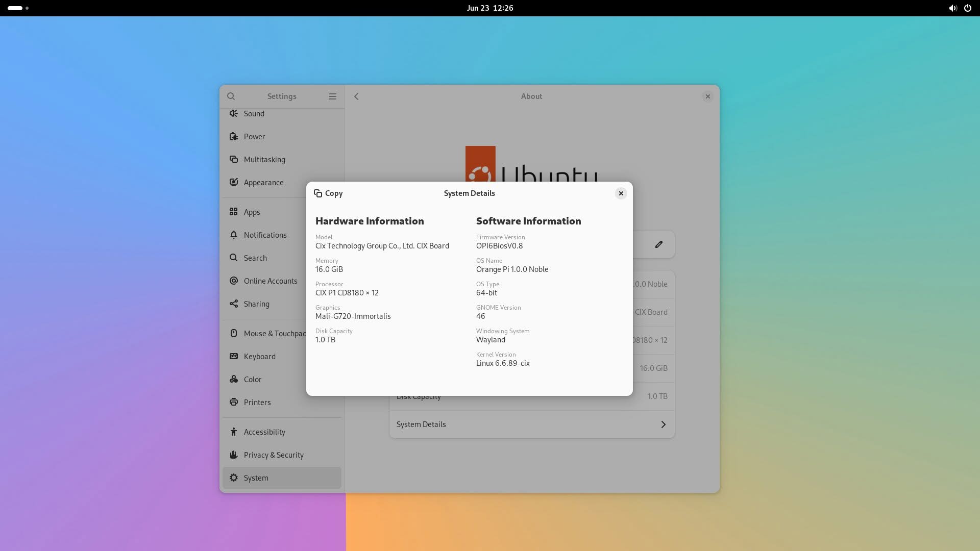Open the Multitasking settings panel
Screen dimensions: 980x551
click(x=282, y=159)
